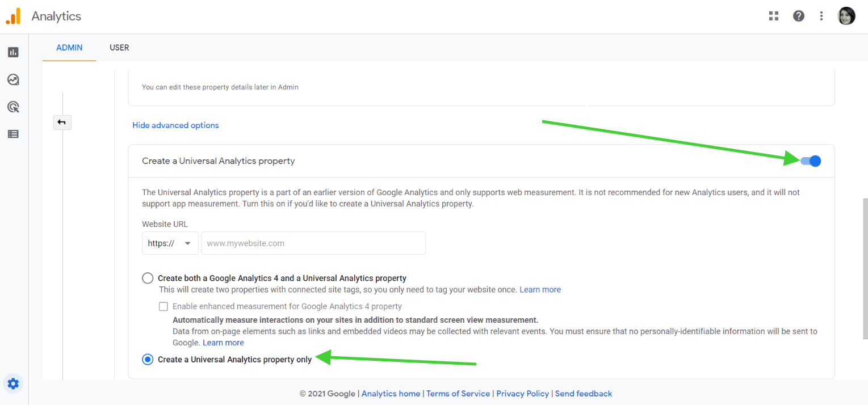Click Send feedback footer link
Image resolution: width=868 pixels, height=405 pixels.
pos(584,394)
